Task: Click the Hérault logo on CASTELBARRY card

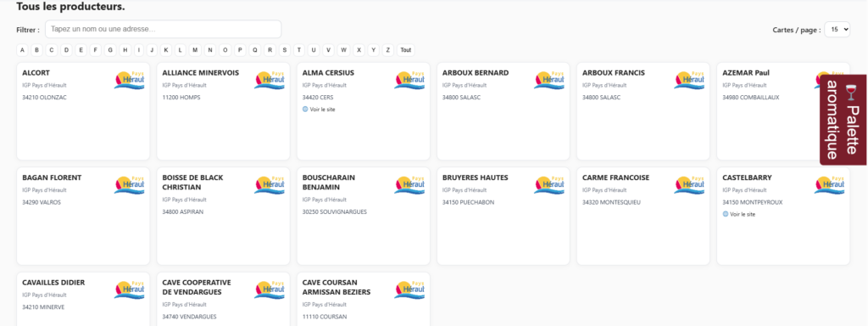Action: pyautogui.click(x=829, y=184)
